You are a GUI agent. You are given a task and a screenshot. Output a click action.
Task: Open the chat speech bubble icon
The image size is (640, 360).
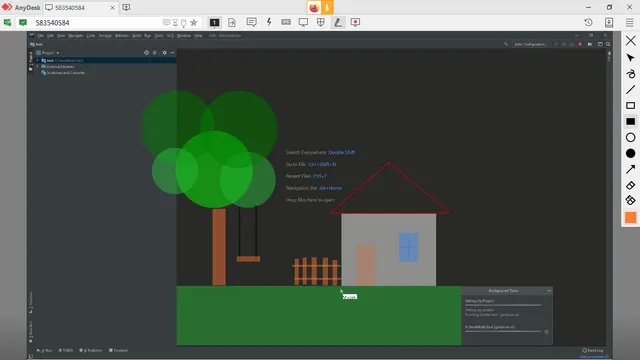pos(251,22)
